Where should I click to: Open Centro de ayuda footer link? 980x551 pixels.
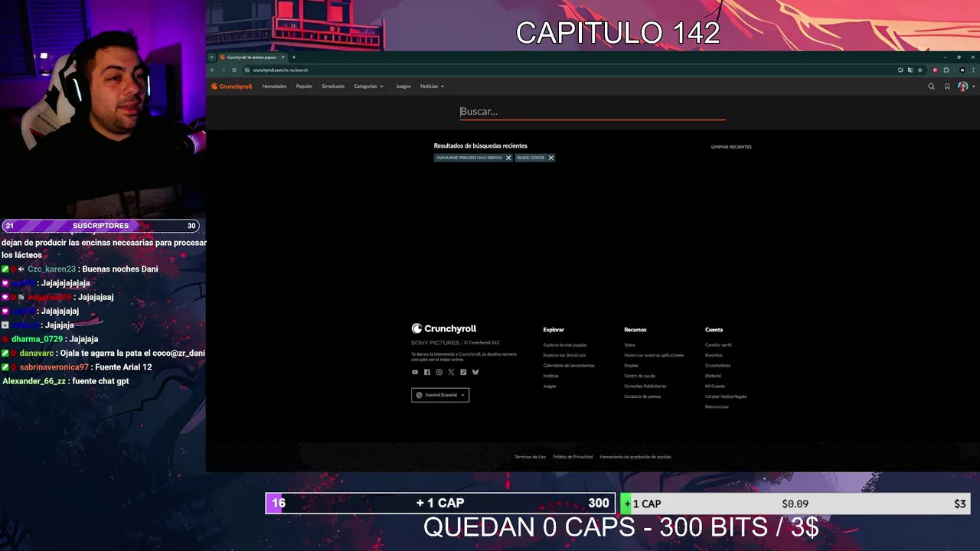click(x=639, y=376)
